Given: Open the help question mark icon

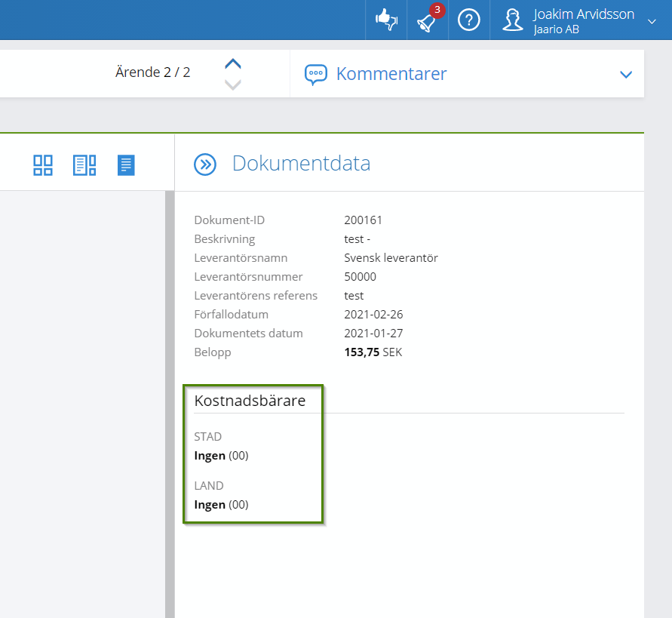Looking at the screenshot, I should (x=469, y=20).
